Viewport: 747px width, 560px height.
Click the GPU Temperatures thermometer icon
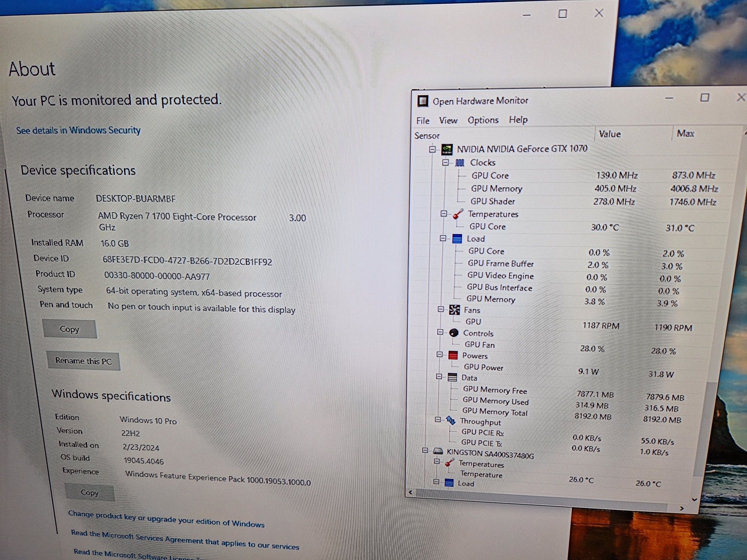458,214
